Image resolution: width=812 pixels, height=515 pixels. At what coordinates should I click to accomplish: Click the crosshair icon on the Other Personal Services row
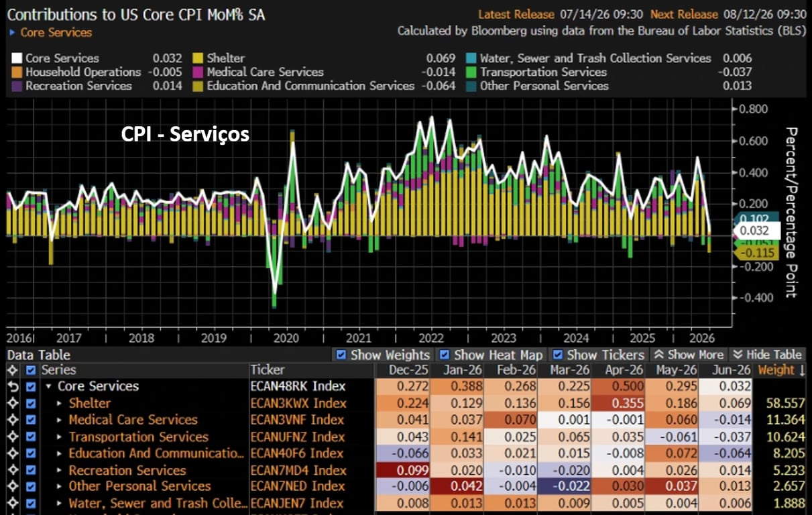pos(11,486)
